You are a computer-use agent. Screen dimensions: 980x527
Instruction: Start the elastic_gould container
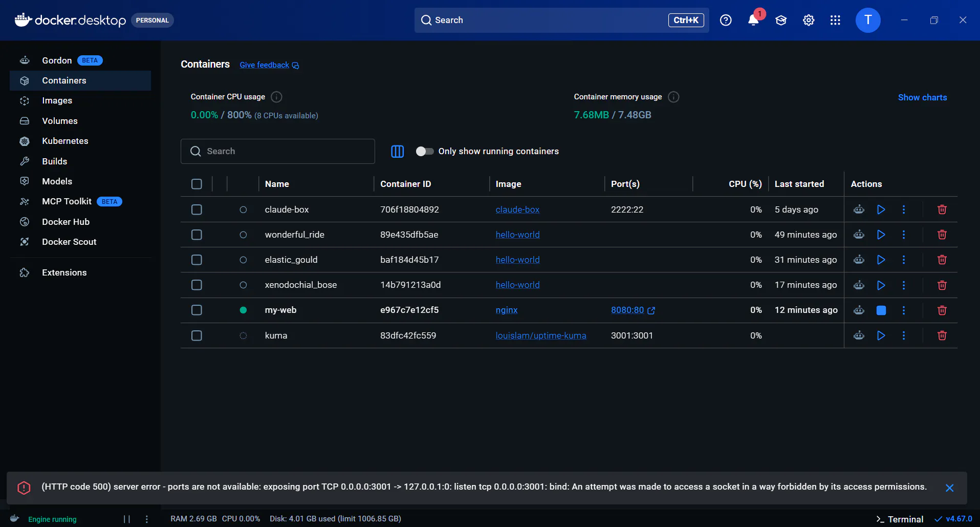click(881, 260)
